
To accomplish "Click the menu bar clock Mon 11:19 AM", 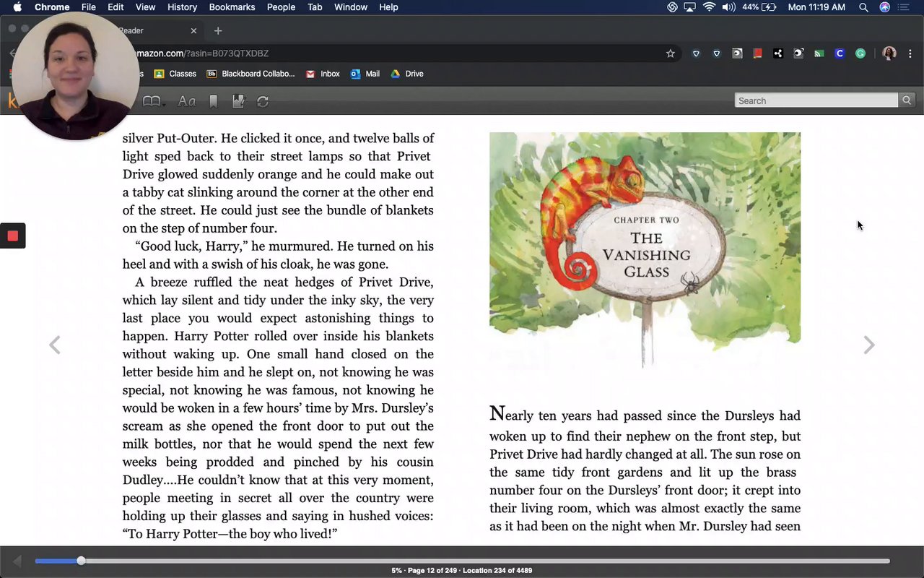I will click(x=816, y=7).
